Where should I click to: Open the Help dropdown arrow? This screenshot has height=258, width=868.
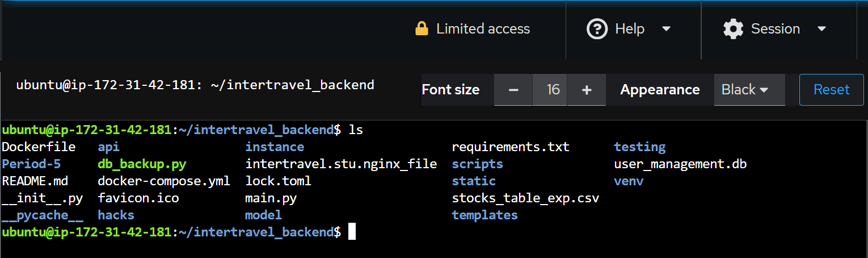point(667,29)
